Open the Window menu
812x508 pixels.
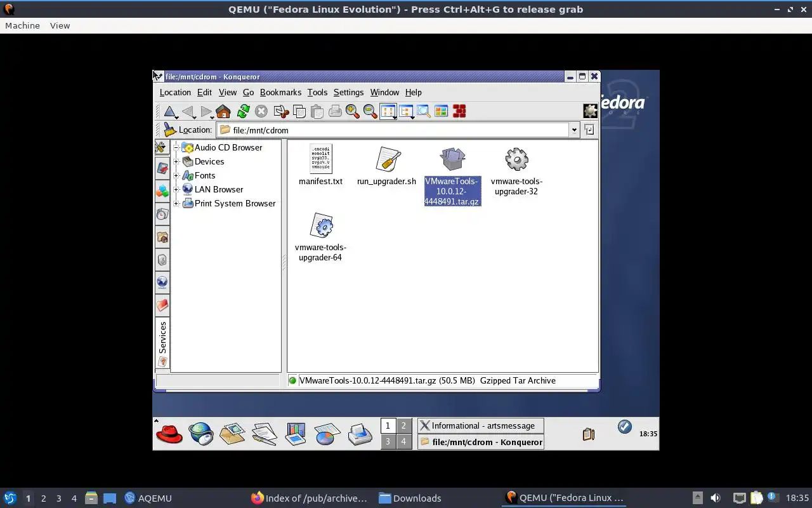(384, 92)
